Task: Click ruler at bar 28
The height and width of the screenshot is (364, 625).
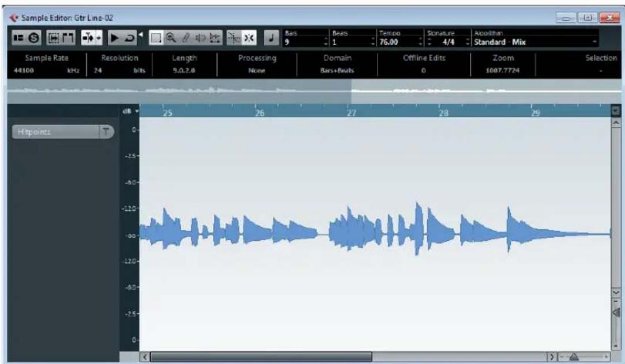Action: click(x=443, y=113)
